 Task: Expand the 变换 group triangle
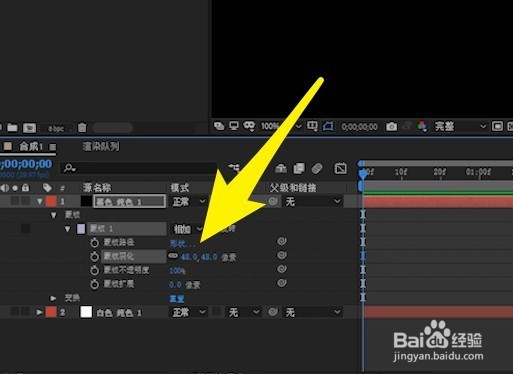[53, 298]
